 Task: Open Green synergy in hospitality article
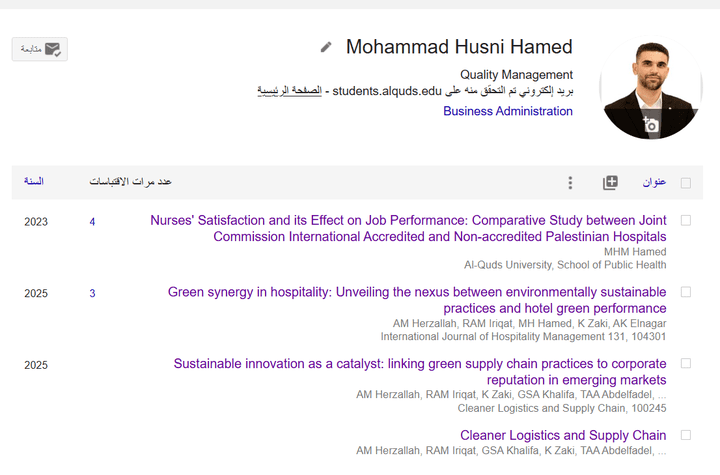(417, 300)
